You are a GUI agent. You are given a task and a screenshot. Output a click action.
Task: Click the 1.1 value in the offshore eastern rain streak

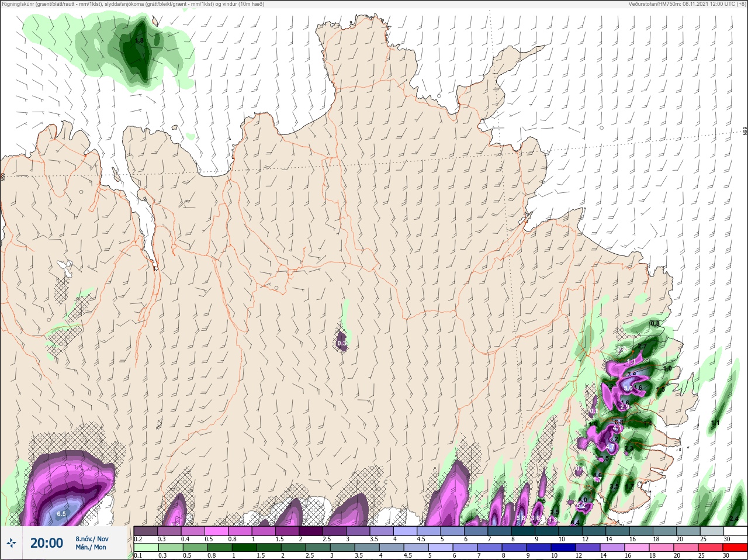point(715,423)
